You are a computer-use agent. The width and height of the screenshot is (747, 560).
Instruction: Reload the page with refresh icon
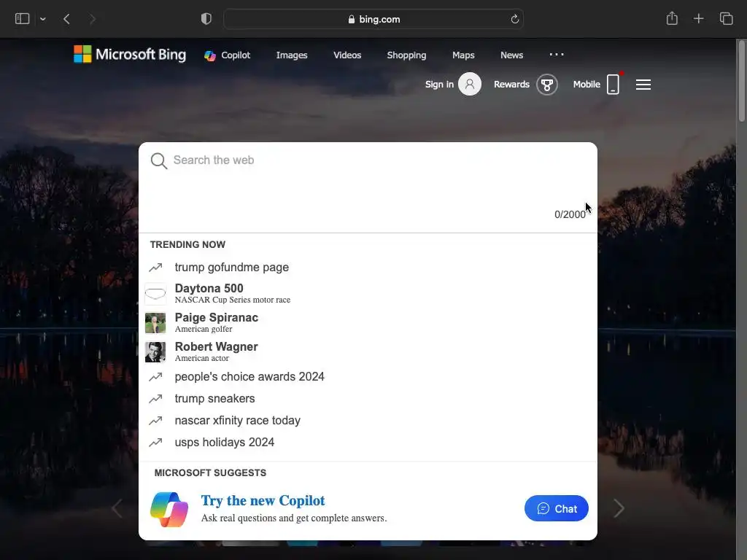pos(514,19)
